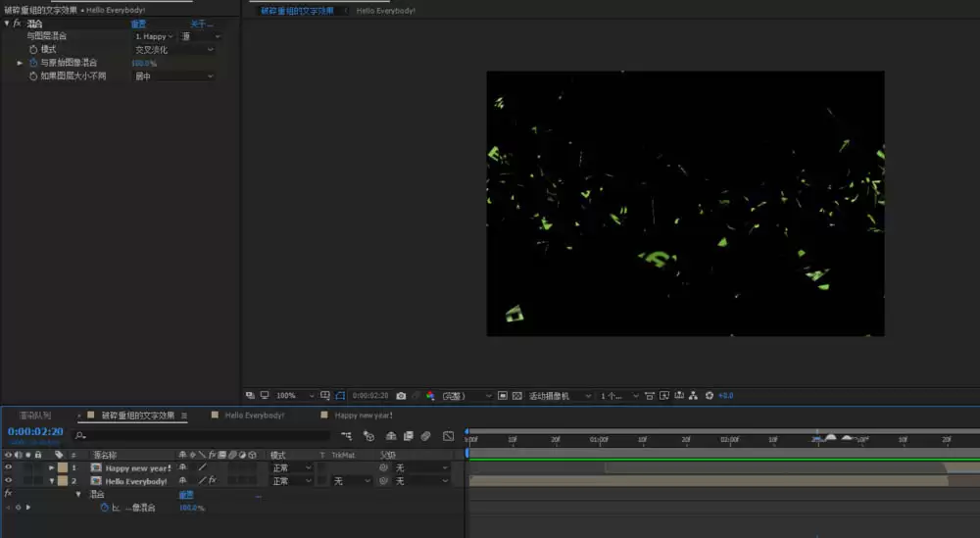Open the composition flowchart icon
The image size is (980, 538).
pyautogui.click(x=346, y=435)
